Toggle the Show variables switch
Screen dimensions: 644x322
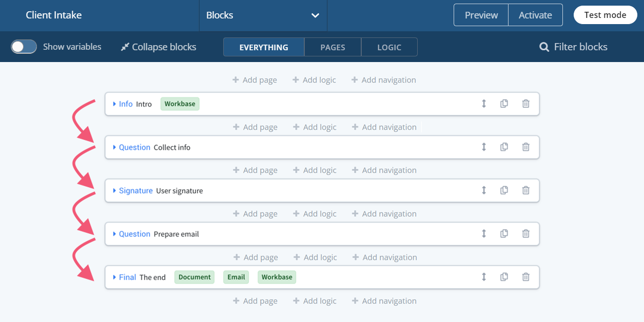(x=24, y=47)
